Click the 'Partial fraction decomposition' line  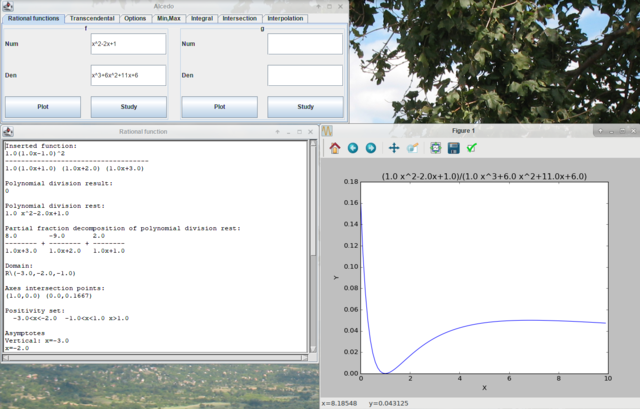point(123,228)
